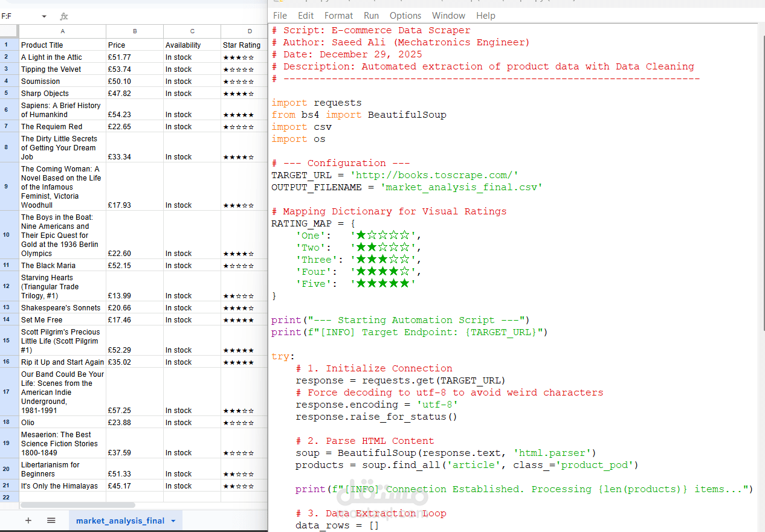Click the add sheet plus icon

tap(28, 521)
